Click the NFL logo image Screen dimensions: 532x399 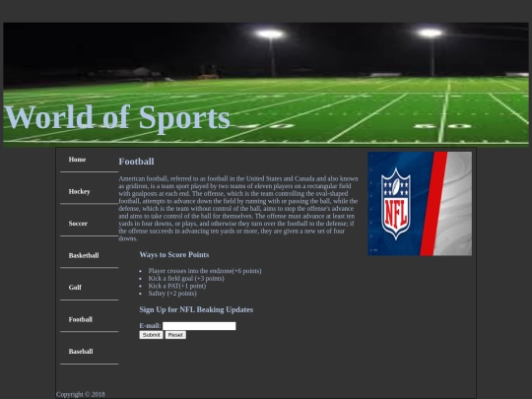click(420, 204)
